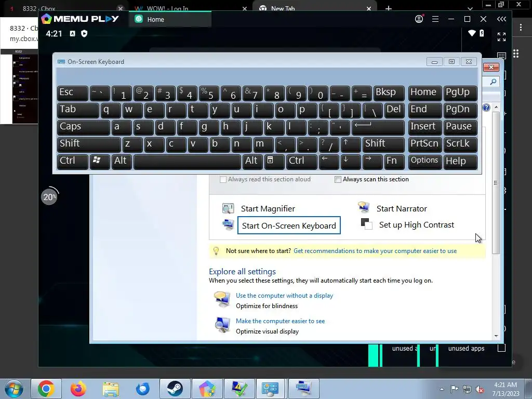Click the Start Narrator icon

point(363,207)
